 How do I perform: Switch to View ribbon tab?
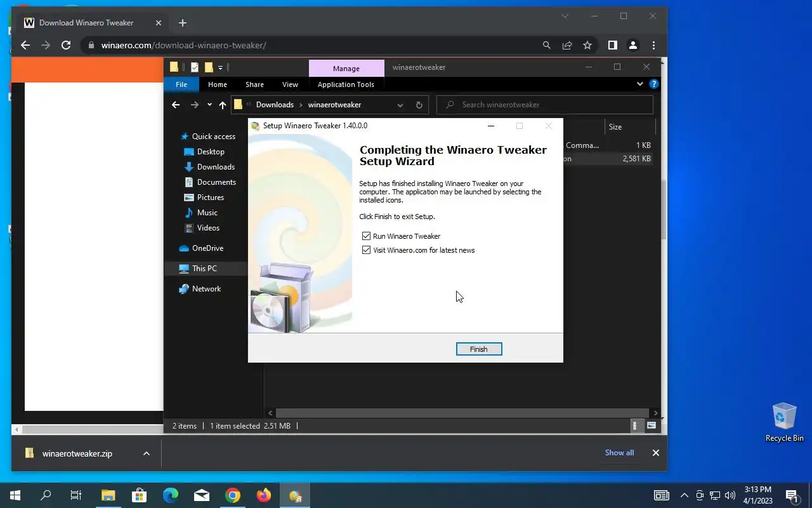[290, 84]
